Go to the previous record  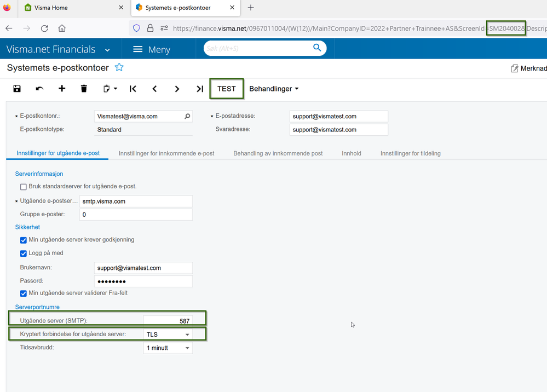tap(154, 89)
